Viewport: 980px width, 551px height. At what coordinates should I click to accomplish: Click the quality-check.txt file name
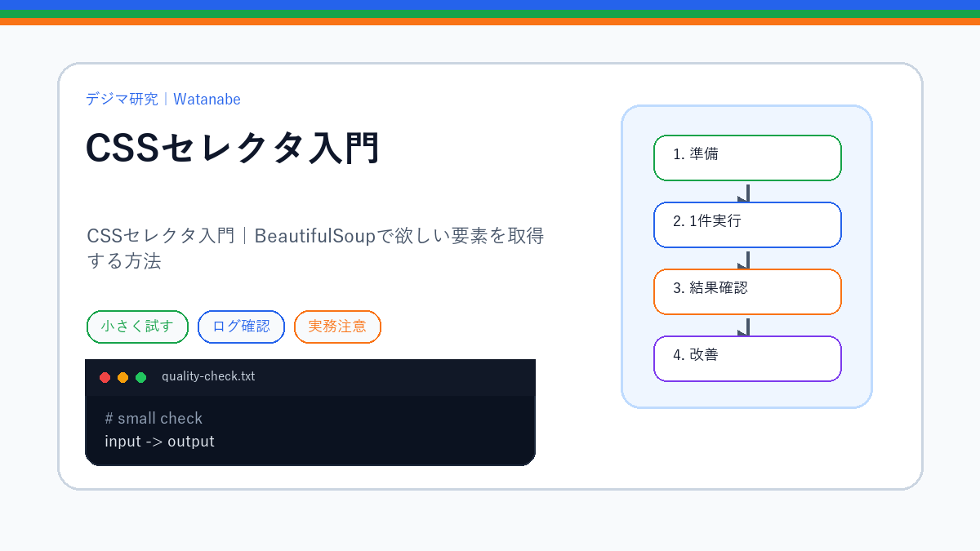208,376
